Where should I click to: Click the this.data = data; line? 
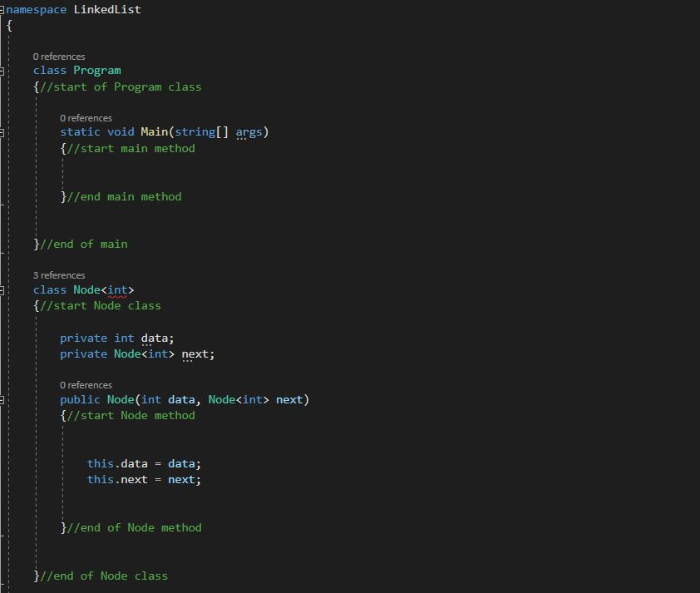click(143, 463)
